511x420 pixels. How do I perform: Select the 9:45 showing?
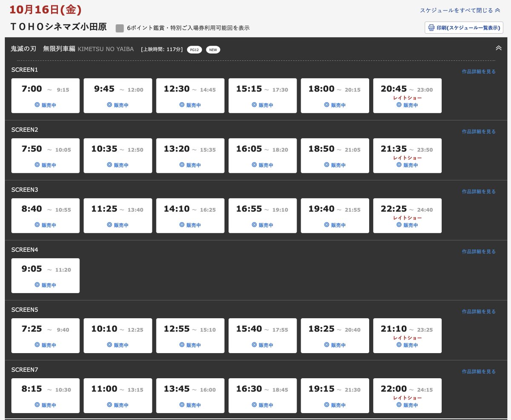118,96
